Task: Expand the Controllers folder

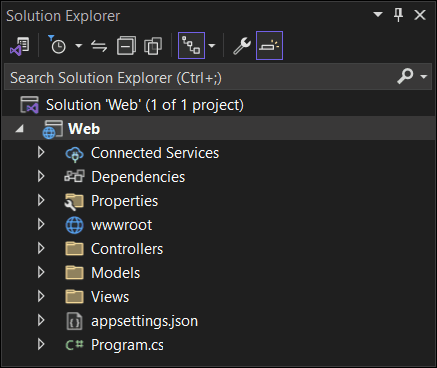Action: 41,248
